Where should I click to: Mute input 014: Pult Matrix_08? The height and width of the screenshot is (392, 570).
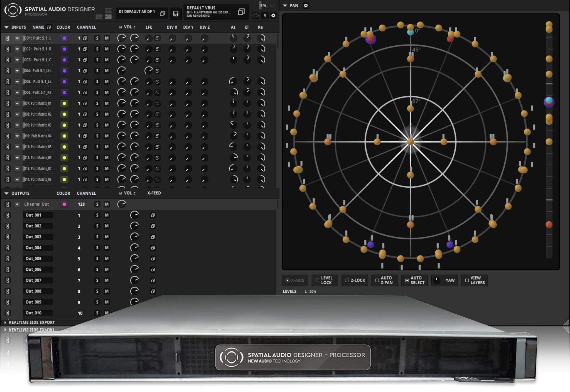[x=107, y=179]
